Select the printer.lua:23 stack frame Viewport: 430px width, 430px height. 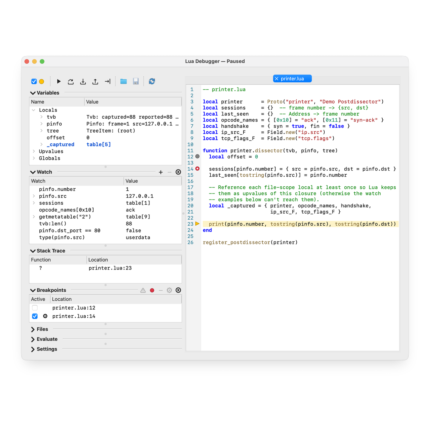click(106, 268)
